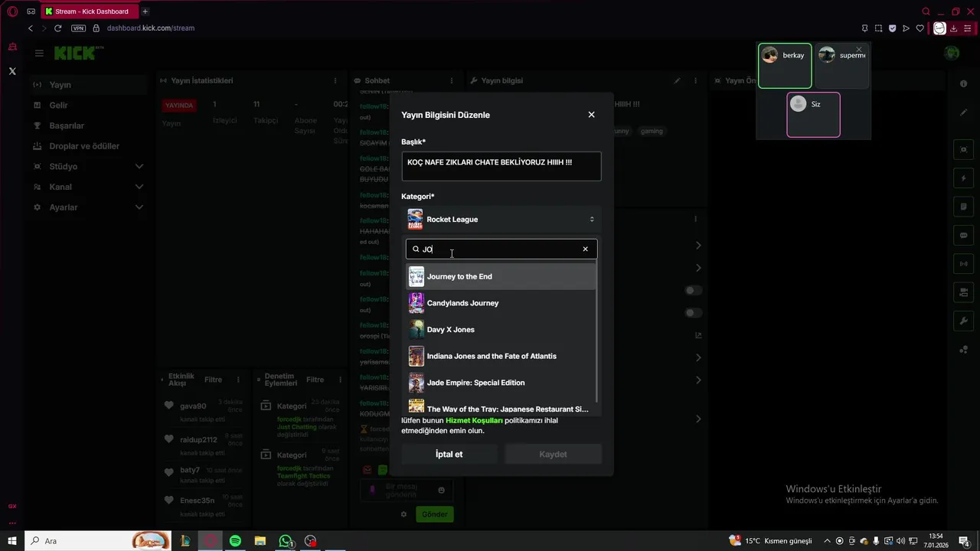Viewport: 980px width, 551px height.
Task: Open Yayın bilgisi panel options menu
Action: [x=695, y=81]
